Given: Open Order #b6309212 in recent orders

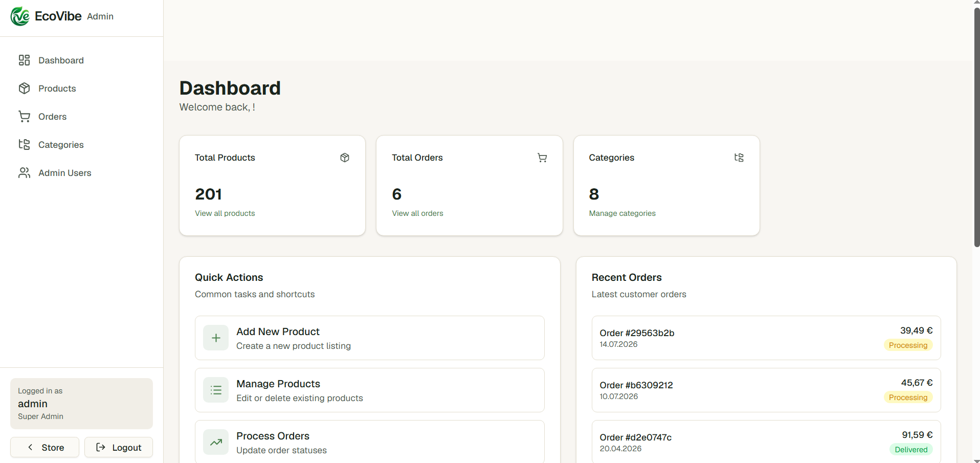Looking at the screenshot, I should pyautogui.click(x=766, y=390).
